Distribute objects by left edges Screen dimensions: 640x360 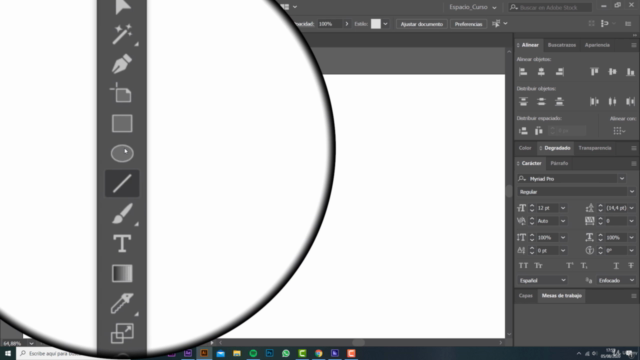pos(594,102)
